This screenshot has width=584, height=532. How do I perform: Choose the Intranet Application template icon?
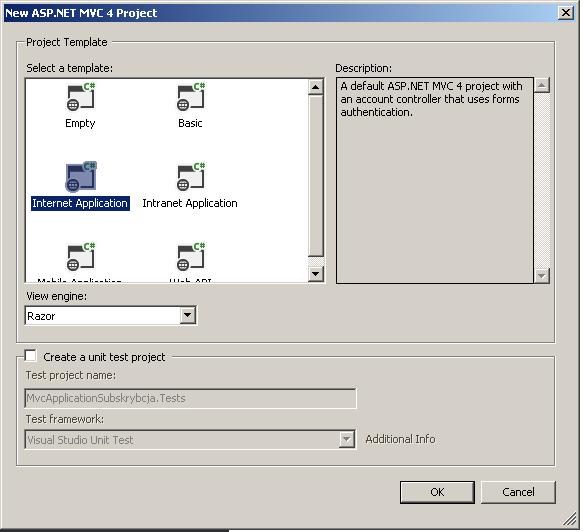coord(191,177)
